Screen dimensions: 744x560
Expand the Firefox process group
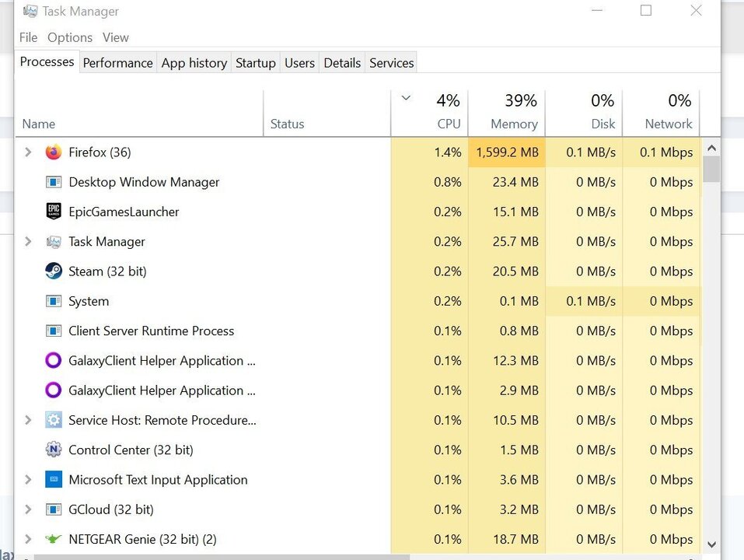(28, 152)
